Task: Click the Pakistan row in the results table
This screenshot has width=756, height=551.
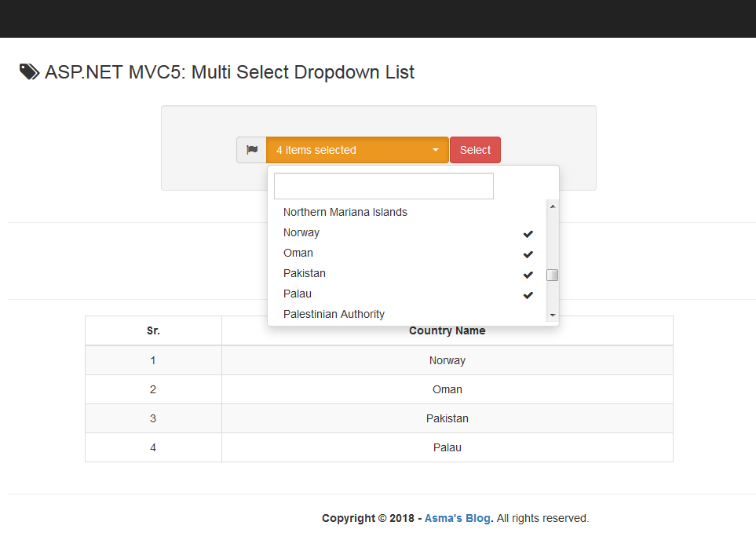Action: (x=447, y=418)
